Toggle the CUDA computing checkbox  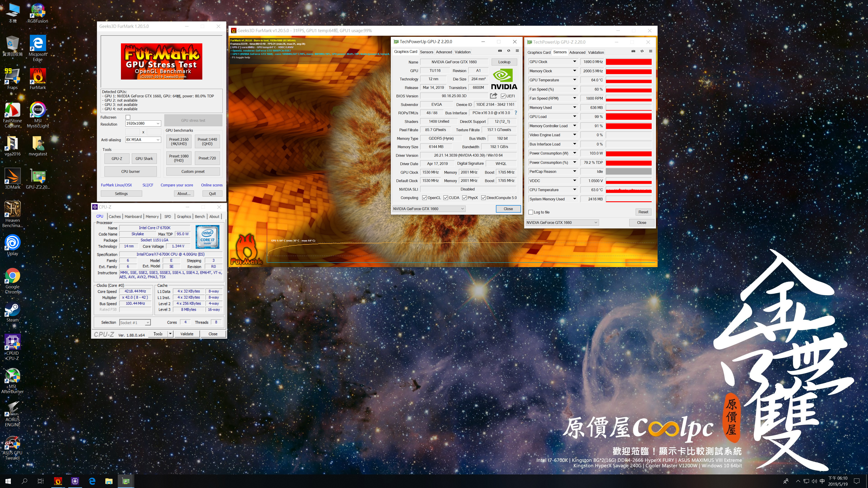click(x=446, y=198)
